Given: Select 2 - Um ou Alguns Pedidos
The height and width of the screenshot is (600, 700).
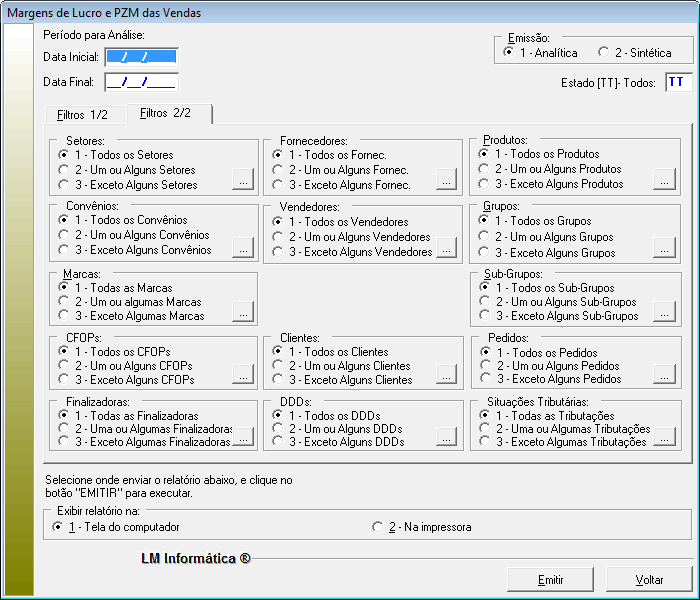Looking at the screenshot, I should point(484,366).
